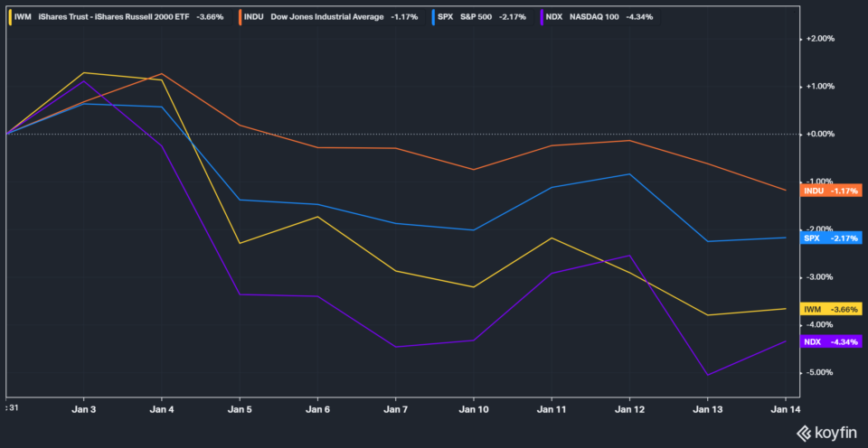Click the Jan 7 date label

[395, 408]
